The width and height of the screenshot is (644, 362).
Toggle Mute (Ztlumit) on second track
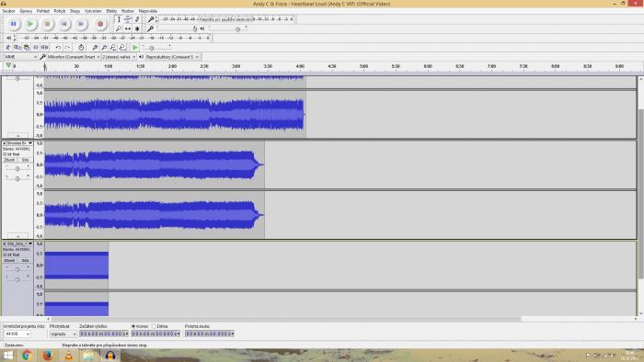point(10,160)
